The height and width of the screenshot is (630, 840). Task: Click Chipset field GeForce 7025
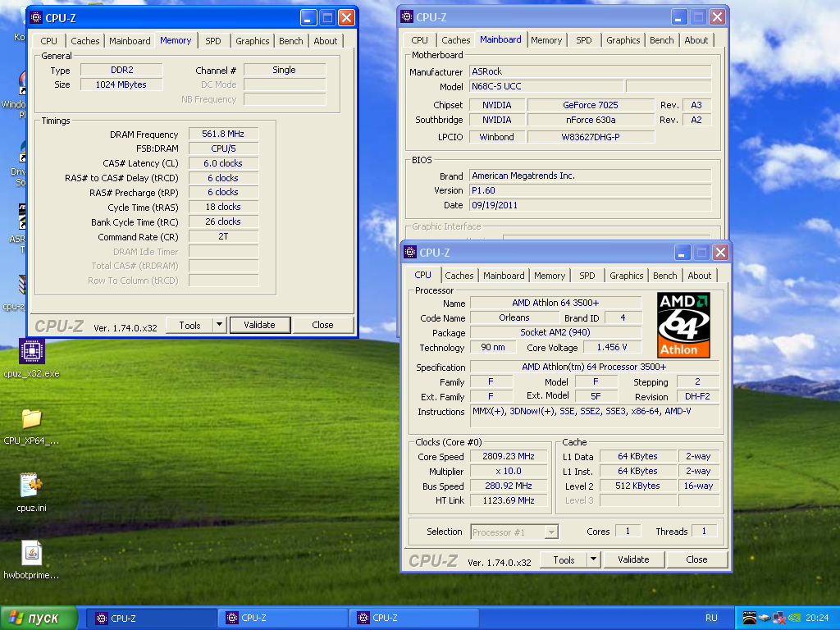(591, 105)
